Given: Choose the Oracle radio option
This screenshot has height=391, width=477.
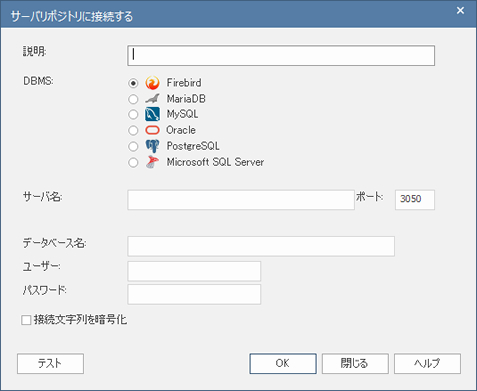Looking at the screenshot, I should (x=133, y=130).
